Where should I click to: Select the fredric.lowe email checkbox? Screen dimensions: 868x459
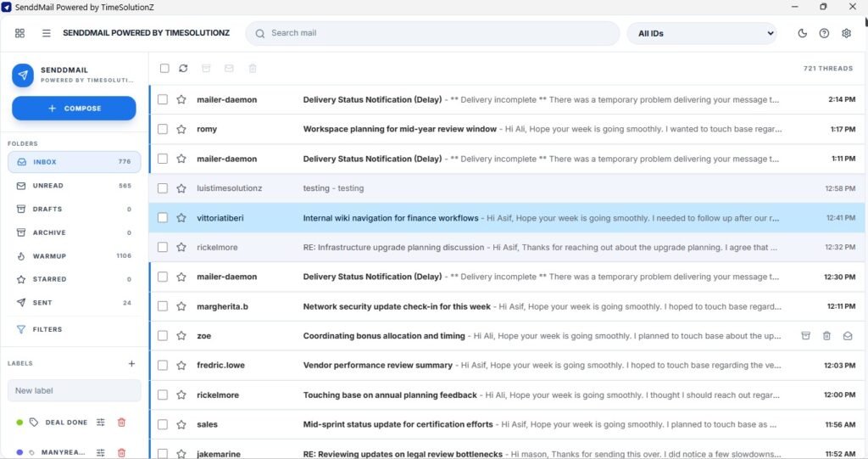163,366
